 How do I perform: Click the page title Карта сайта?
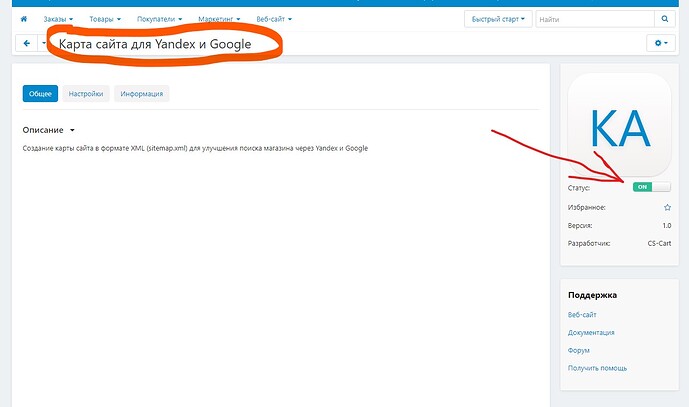tap(155, 44)
